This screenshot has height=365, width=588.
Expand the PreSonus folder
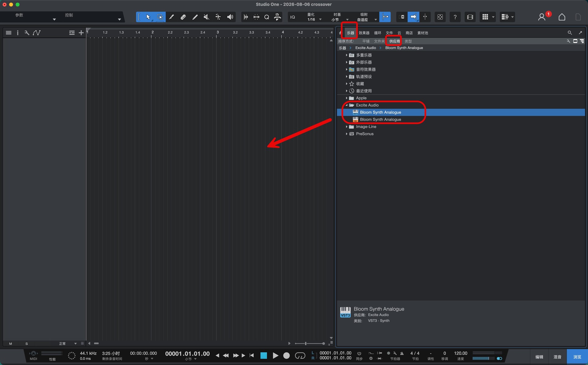coord(347,134)
